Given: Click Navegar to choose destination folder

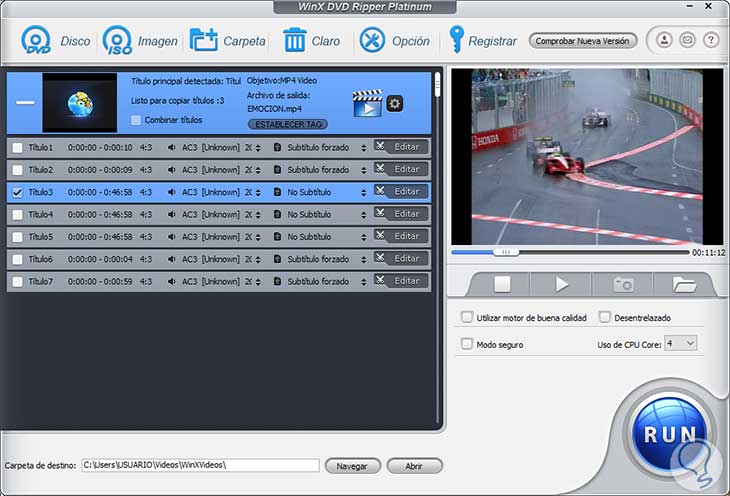Looking at the screenshot, I should tap(352, 466).
